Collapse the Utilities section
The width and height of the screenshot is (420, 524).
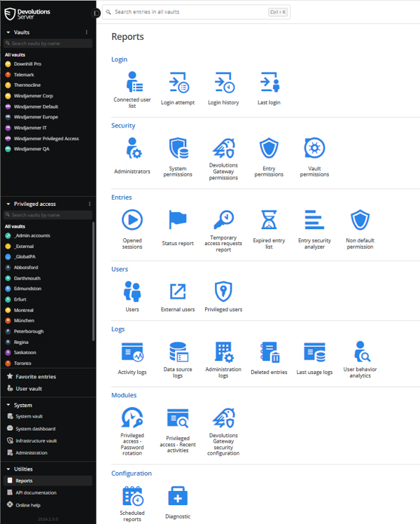point(8,469)
